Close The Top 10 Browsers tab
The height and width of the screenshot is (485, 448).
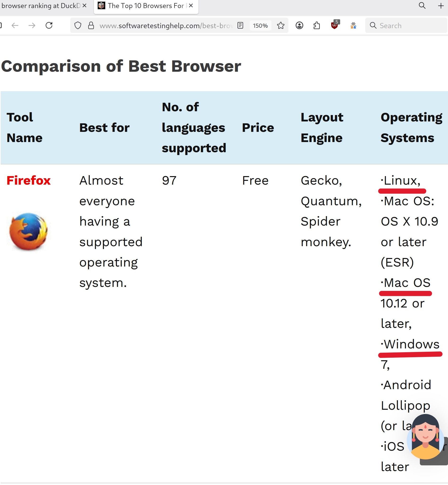(x=191, y=6)
